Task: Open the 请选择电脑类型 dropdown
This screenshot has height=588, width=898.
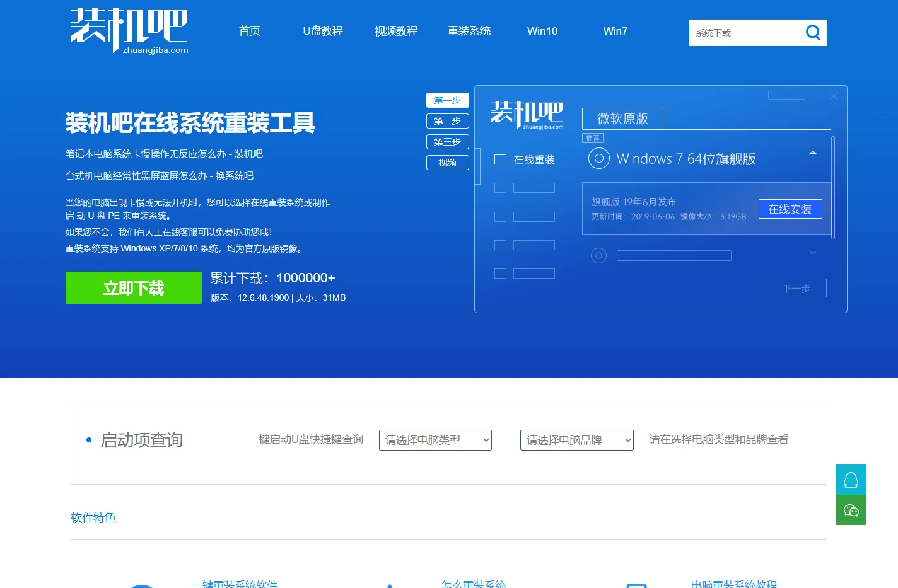Action: tap(435, 440)
